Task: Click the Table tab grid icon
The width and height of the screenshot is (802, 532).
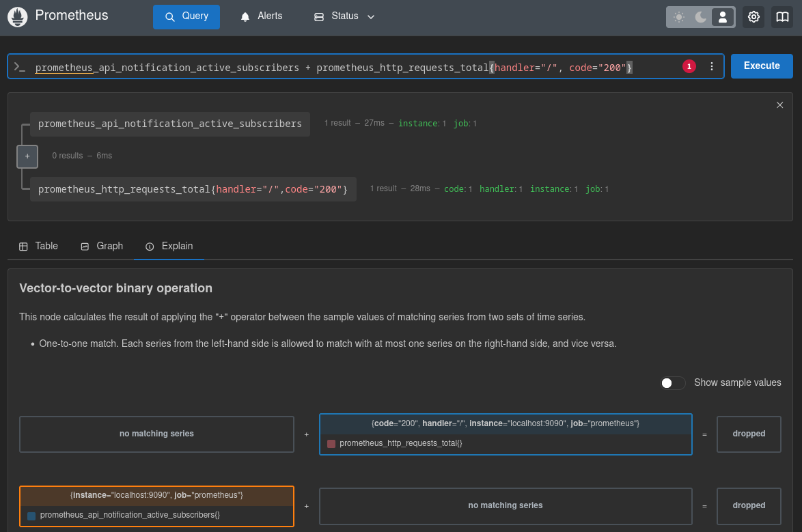Action: [x=23, y=247]
